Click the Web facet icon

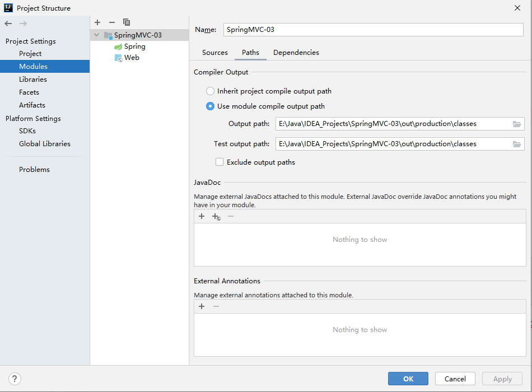[x=118, y=58]
